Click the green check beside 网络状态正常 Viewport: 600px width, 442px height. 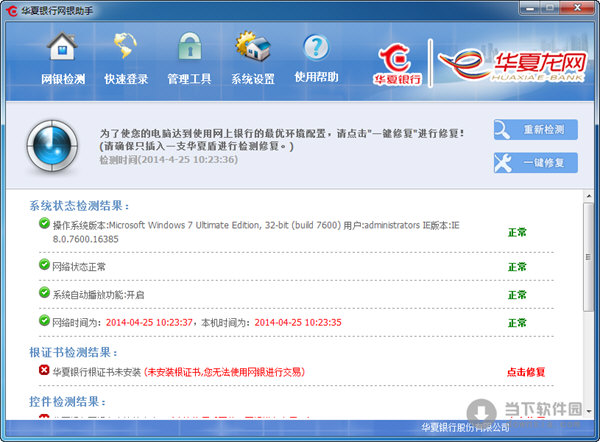tap(44, 264)
